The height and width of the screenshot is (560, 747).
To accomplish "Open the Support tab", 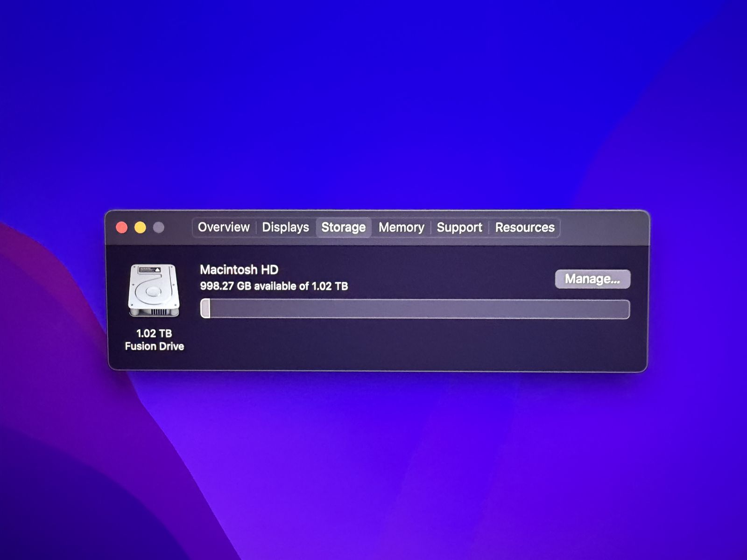I will click(x=459, y=227).
